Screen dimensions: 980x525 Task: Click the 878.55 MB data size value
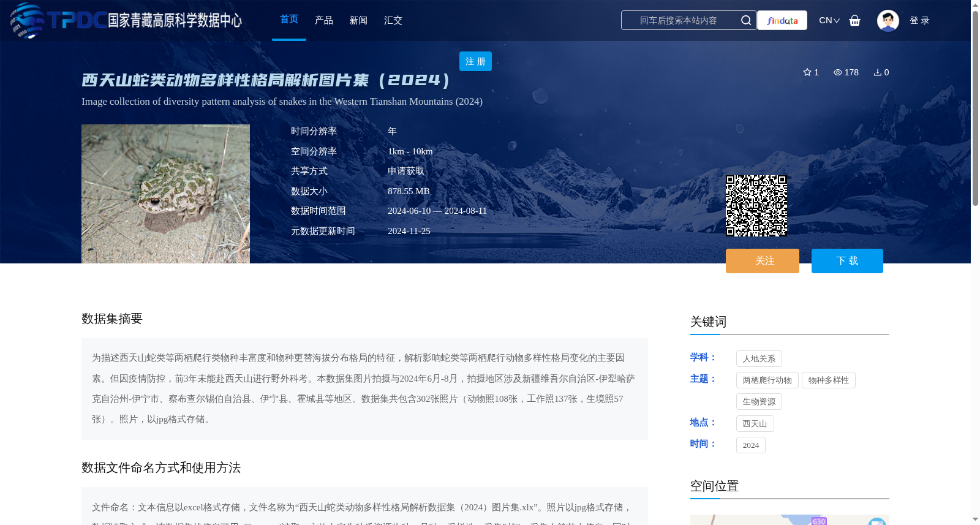409,191
